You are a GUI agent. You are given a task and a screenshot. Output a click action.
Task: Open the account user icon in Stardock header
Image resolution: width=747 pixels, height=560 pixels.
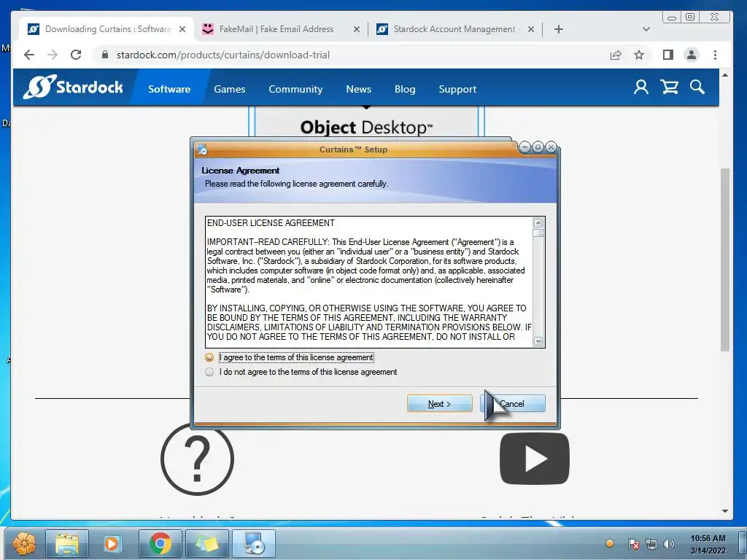click(x=640, y=87)
